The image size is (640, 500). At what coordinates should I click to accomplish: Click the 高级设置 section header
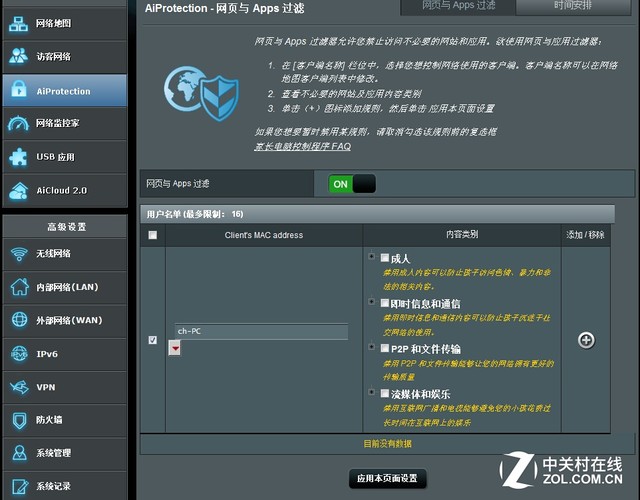66,227
